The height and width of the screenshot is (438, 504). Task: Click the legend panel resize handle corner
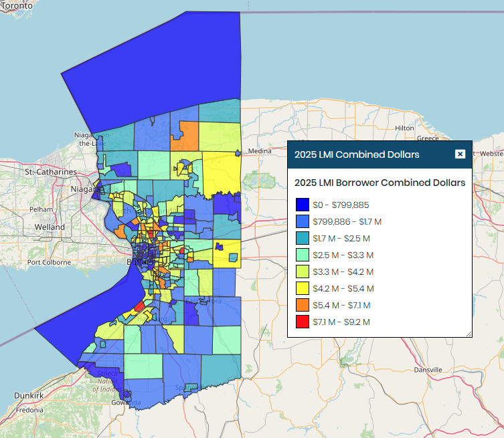tap(469, 334)
